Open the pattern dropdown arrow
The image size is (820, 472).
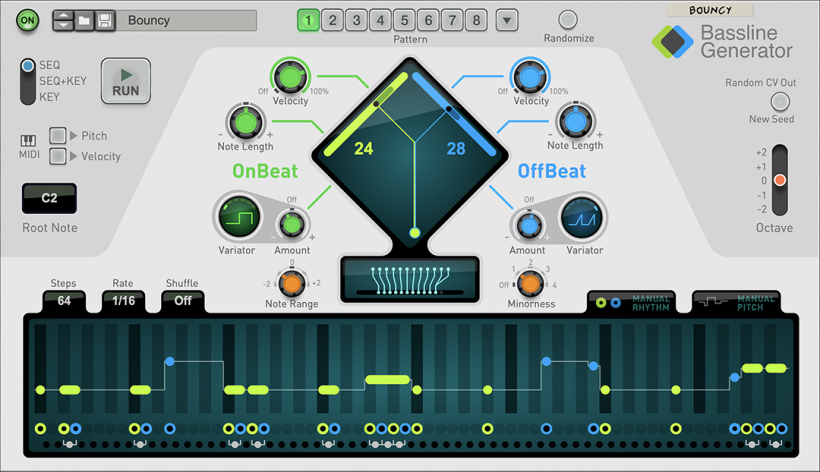[507, 20]
